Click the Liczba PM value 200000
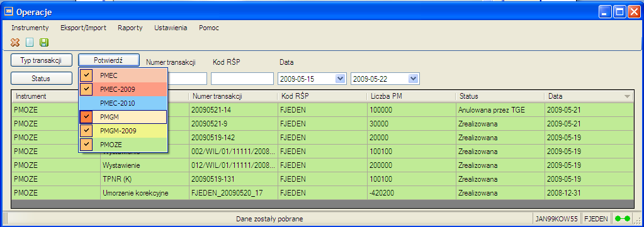This screenshot has width=644, height=227. point(412,165)
